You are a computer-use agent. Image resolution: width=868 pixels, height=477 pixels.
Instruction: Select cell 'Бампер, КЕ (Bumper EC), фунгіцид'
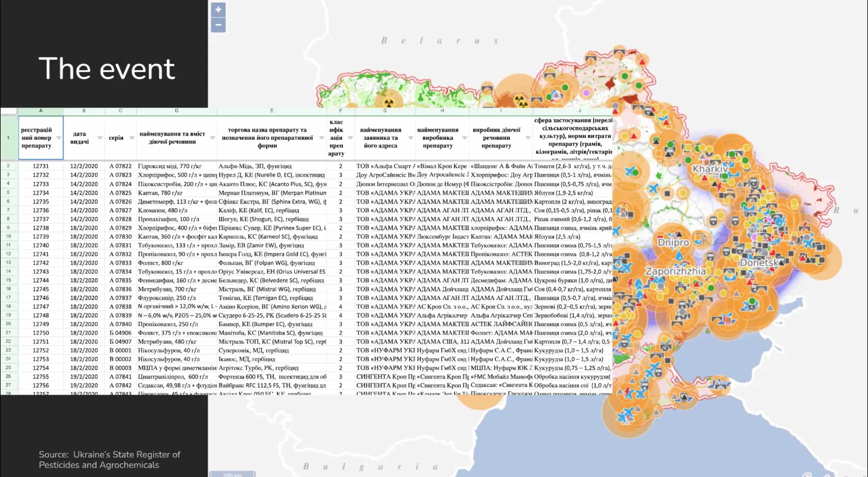pos(272,324)
